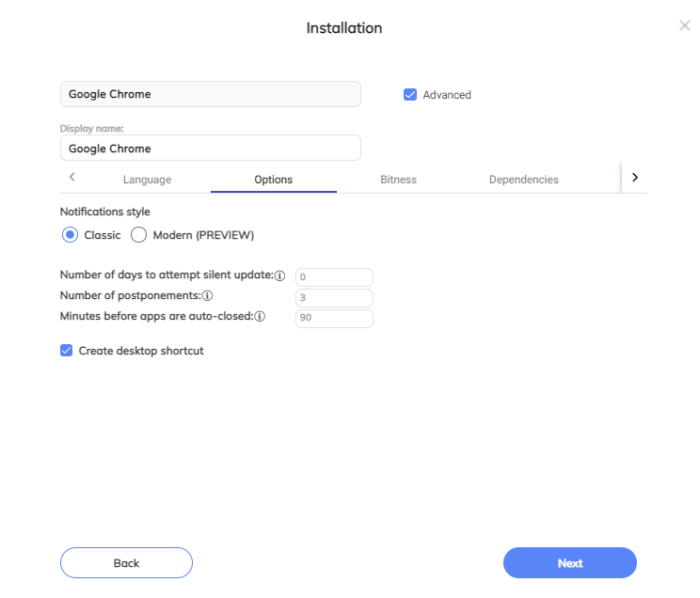Click info icon beside Minutes before apps auto-closed
The image size is (700, 598).
(260, 317)
